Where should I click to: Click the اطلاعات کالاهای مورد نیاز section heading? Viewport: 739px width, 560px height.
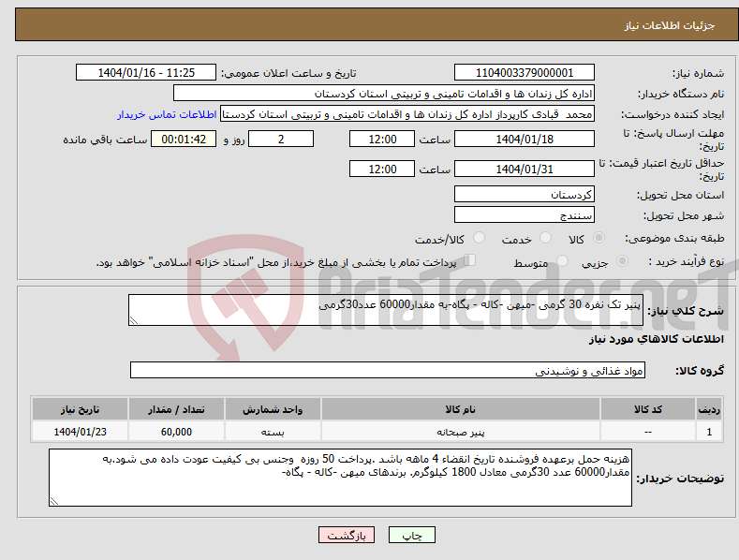tap(656, 339)
